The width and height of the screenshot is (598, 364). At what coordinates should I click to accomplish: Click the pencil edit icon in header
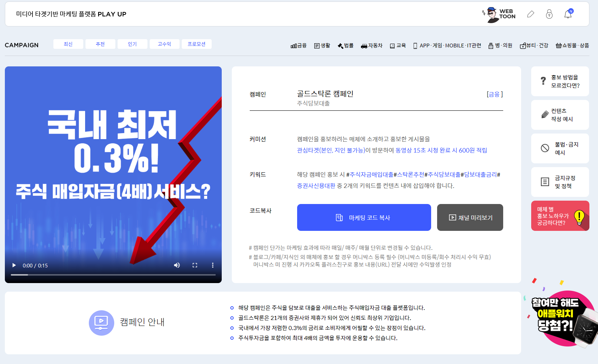(530, 14)
